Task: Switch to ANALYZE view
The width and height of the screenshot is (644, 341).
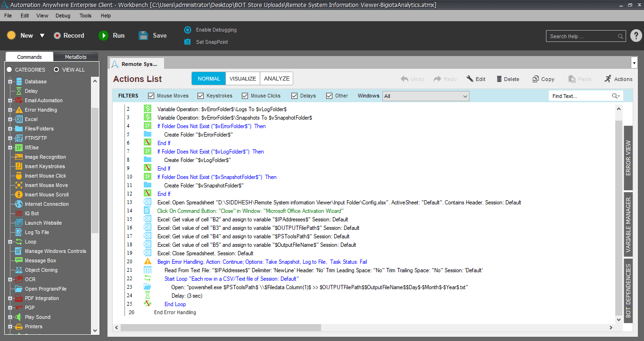Action: coord(277,79)
